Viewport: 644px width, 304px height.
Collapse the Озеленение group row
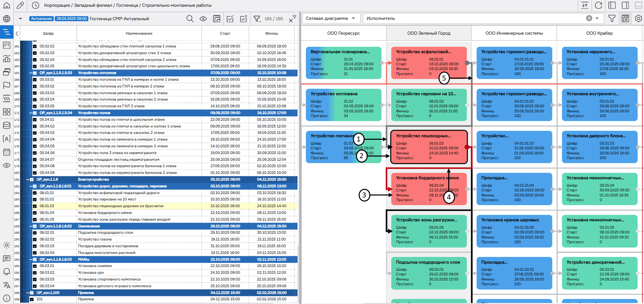(x=31, y=226)
